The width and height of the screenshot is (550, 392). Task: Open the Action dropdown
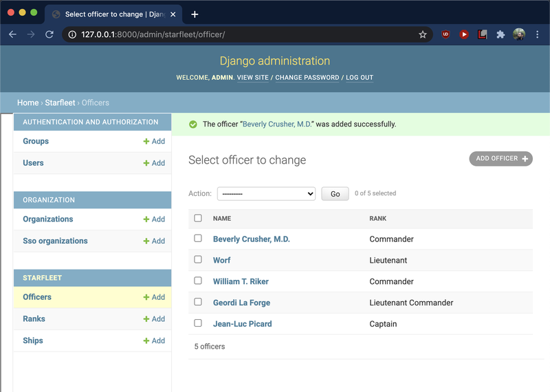click(266, 194)
